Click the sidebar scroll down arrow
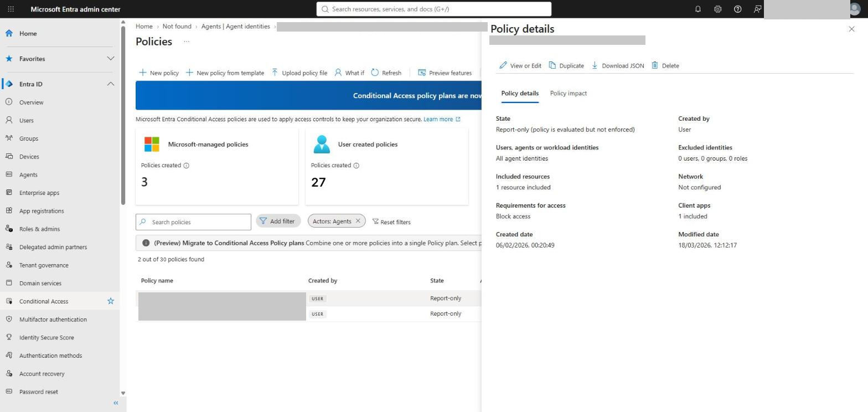The width and height of the screenshot is (868, 412). (123, 393)
